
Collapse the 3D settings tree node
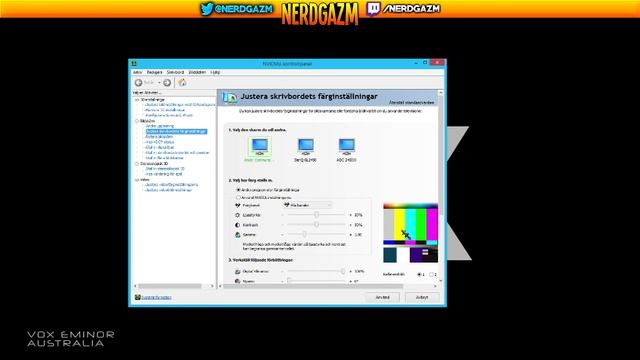pos(137,100)
